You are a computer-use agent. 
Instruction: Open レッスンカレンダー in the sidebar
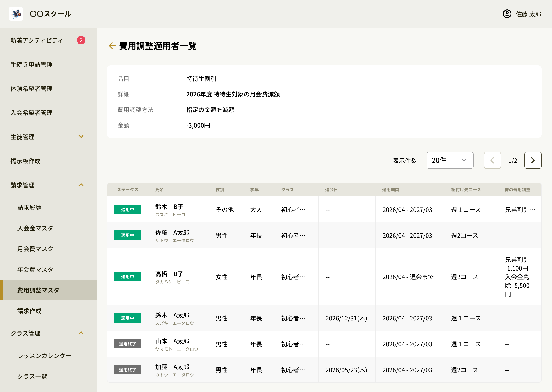(x=44, y=356)
